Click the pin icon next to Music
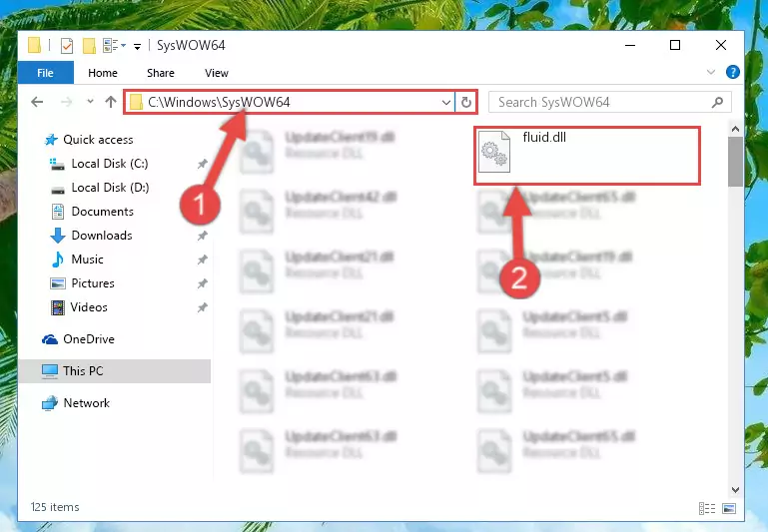This screenshot has height=532, width=768. (x=203, y=260)
